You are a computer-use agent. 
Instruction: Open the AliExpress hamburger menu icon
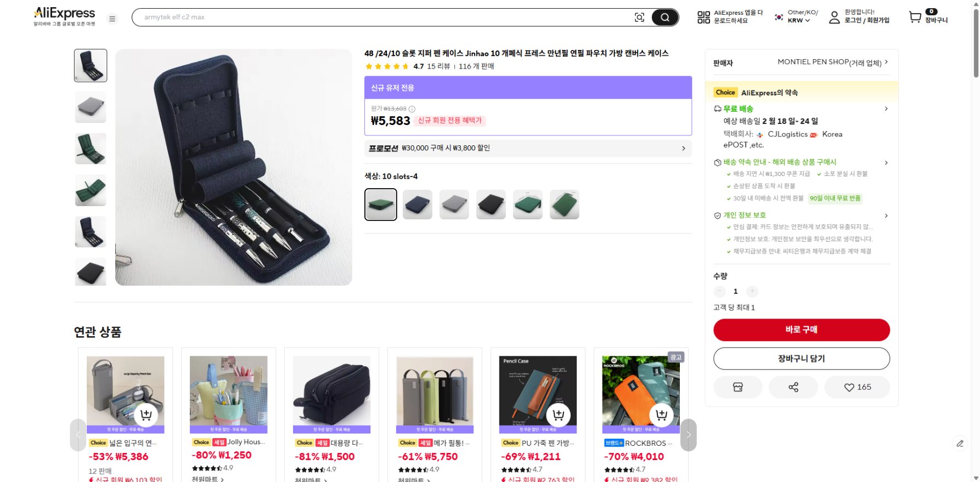pos(112,18)
